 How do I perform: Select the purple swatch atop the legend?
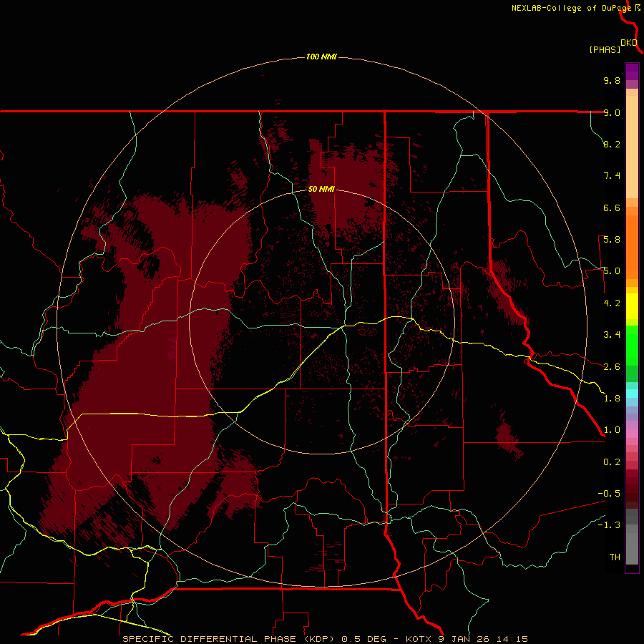point(632,72)
